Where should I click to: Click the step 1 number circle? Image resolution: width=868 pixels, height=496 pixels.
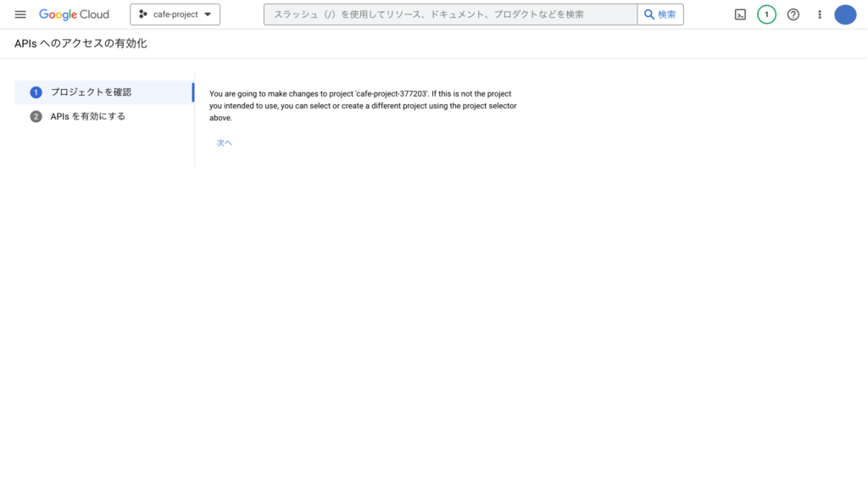coord(36,92)
